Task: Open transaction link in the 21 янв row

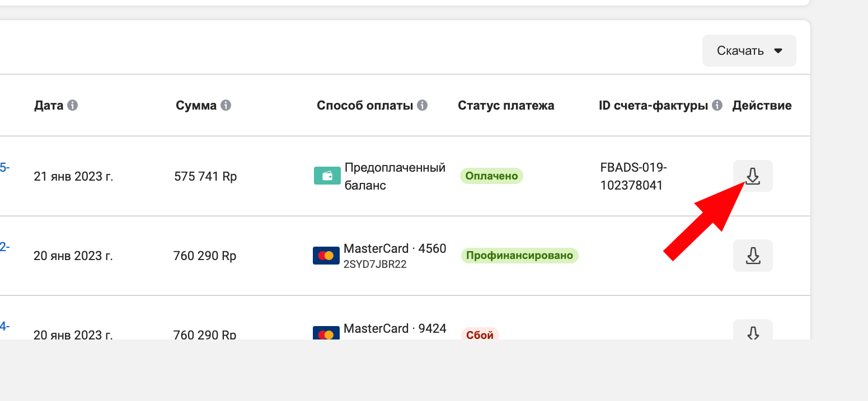Action: [x=4, y=167]
